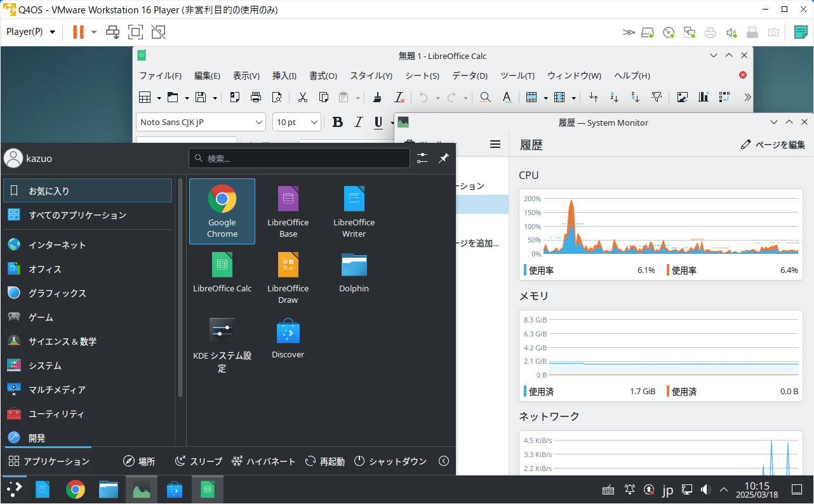Click the launcher configure sliders icon
The height and width of the screenshot is (504, 814).
422,158
